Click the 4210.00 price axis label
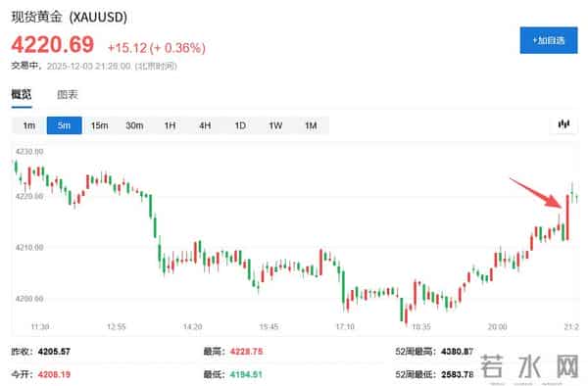This screenshot has height=386, width=588. (x=29, y=247)
